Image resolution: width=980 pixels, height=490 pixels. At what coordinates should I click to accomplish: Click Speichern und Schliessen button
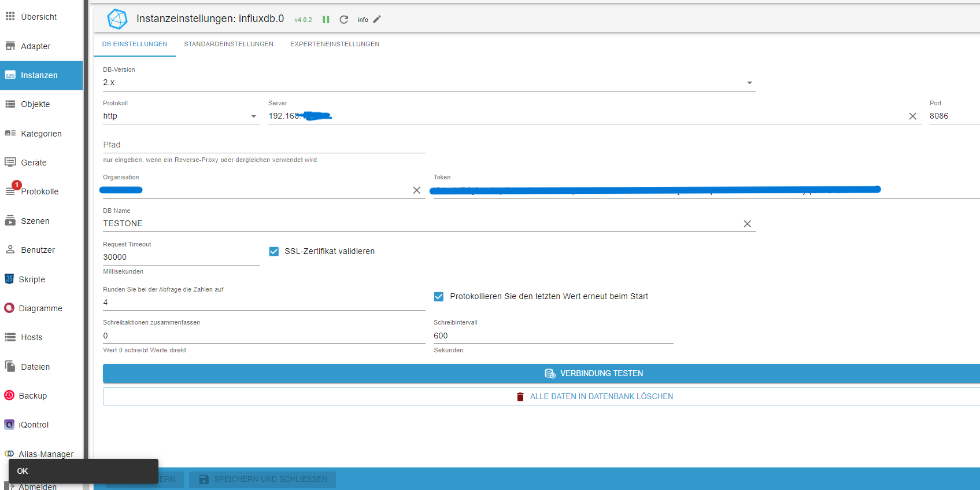(x=262, y=480)
